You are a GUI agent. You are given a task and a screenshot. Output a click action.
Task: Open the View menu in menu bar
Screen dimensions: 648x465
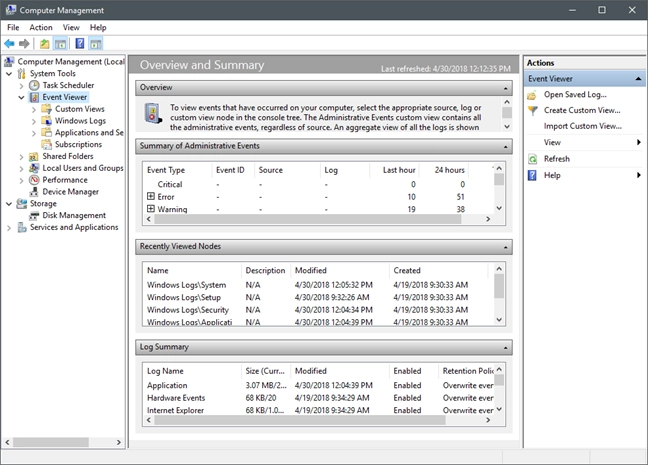pyautogui.click(x=71, y=27)
